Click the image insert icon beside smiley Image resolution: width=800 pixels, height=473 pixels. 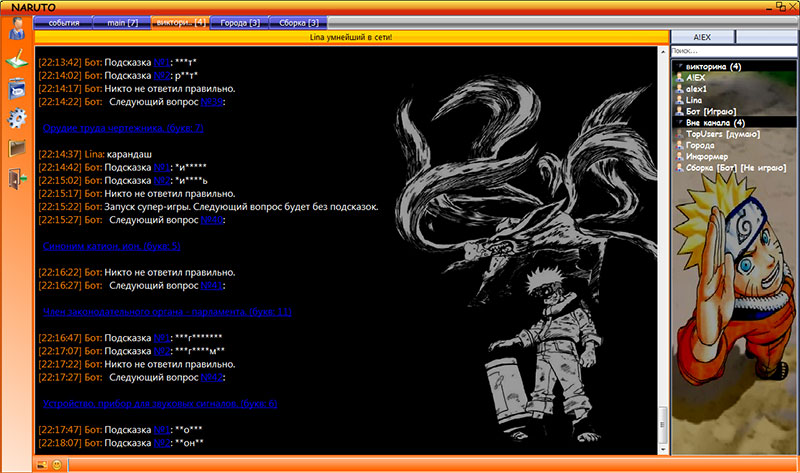[42, 465]
